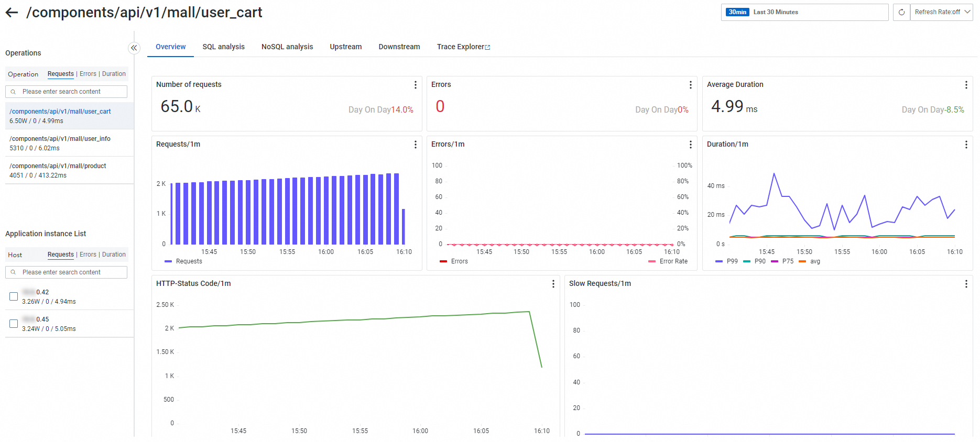The image size is (980, 442).
Task: Focus the Application instance search input
Action: pyautogui.click(x=66, y=272)
